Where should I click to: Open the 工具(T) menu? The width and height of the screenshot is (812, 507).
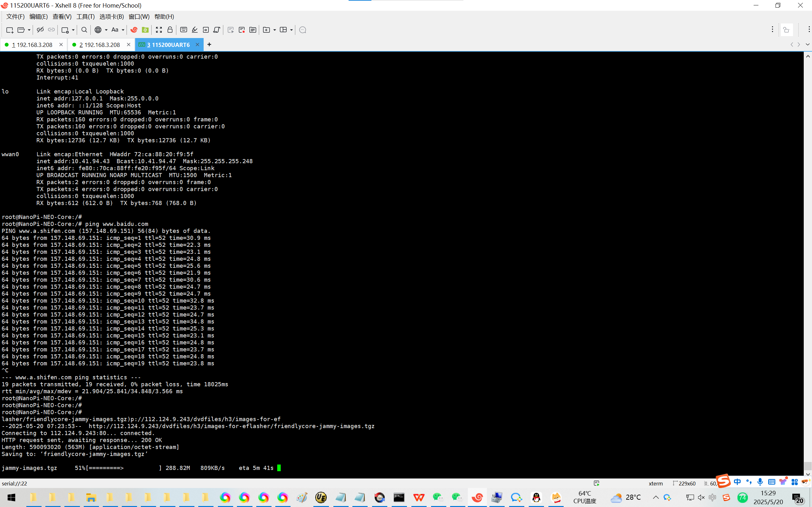click(85, 16)
